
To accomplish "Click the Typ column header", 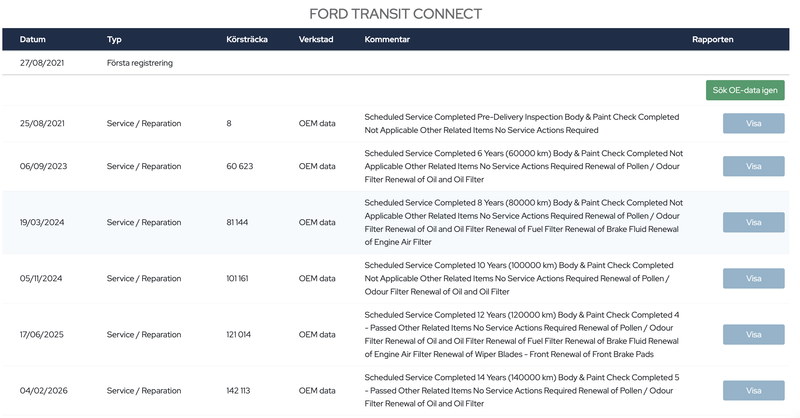I will (114, 39).
